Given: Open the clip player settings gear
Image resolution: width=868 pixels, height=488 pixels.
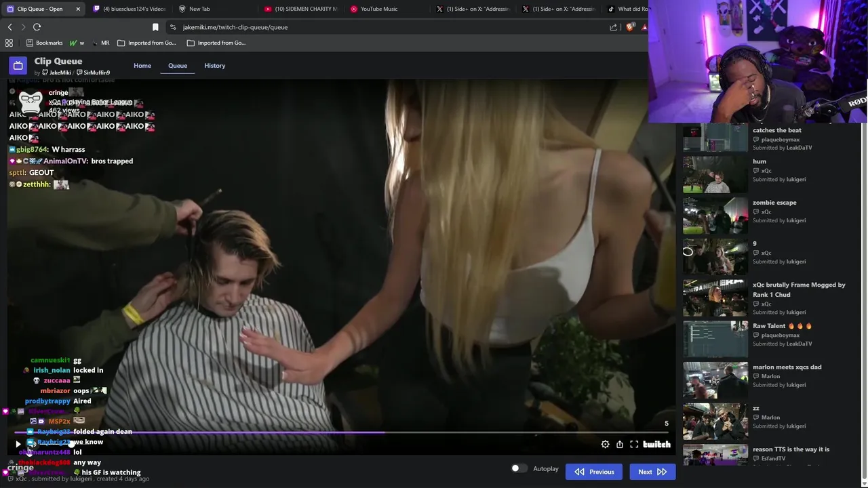Looking at the screenshot, I should click(605, 445).
